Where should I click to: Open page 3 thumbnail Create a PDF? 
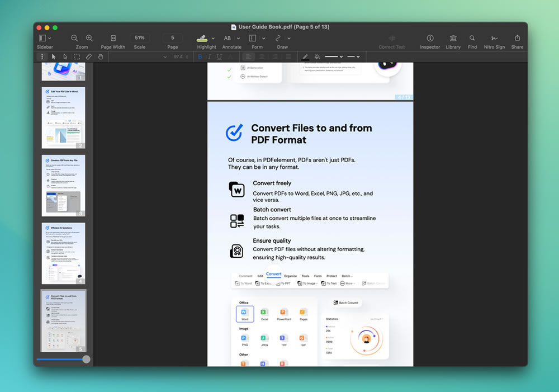[x=64, y=186]
